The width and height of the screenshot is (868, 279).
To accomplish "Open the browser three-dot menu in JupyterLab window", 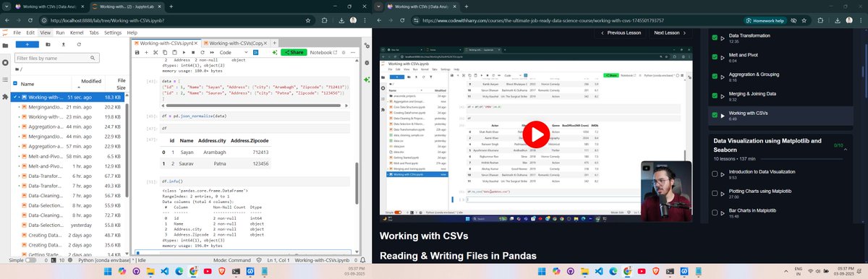I will 364,20.
